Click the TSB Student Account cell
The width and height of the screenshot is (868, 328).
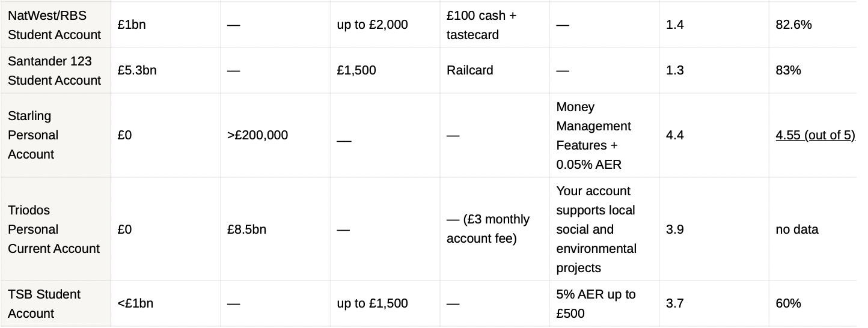tap(55, 303)
